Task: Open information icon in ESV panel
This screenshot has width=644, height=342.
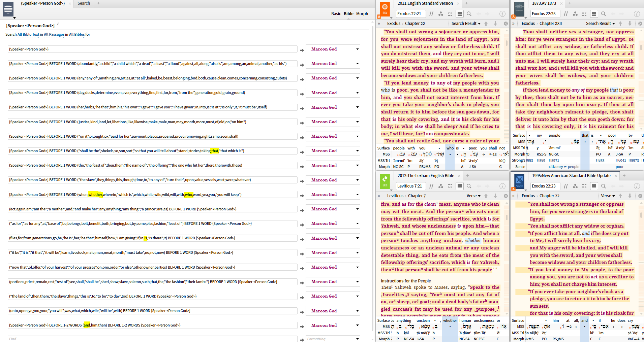Action: point(502,14)
